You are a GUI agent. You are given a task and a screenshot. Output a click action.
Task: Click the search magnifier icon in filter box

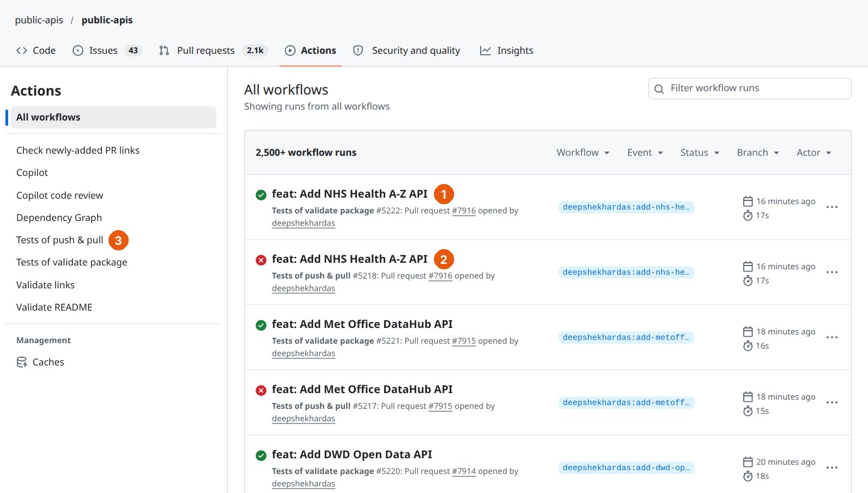pyautogui.click(x=659, y=89)
